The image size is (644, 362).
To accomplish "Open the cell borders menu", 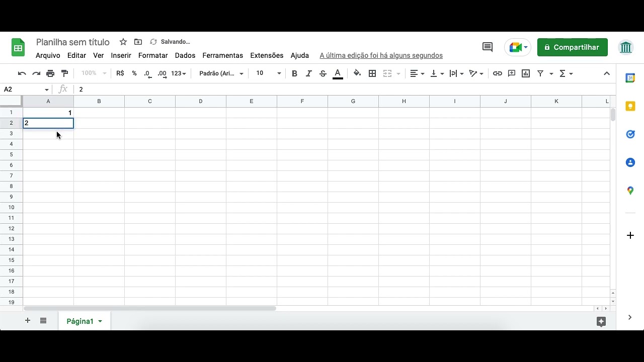I will [x=372, y=73].
